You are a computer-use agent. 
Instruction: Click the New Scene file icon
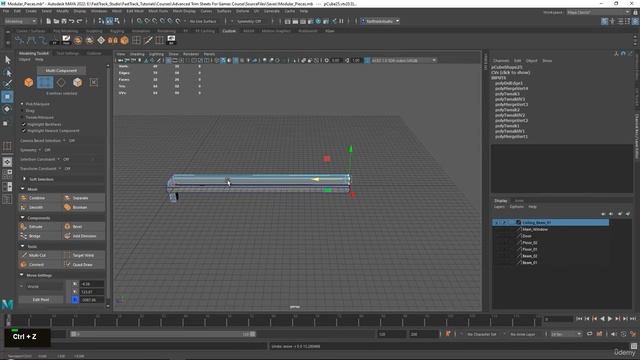(x=49, y=21)
